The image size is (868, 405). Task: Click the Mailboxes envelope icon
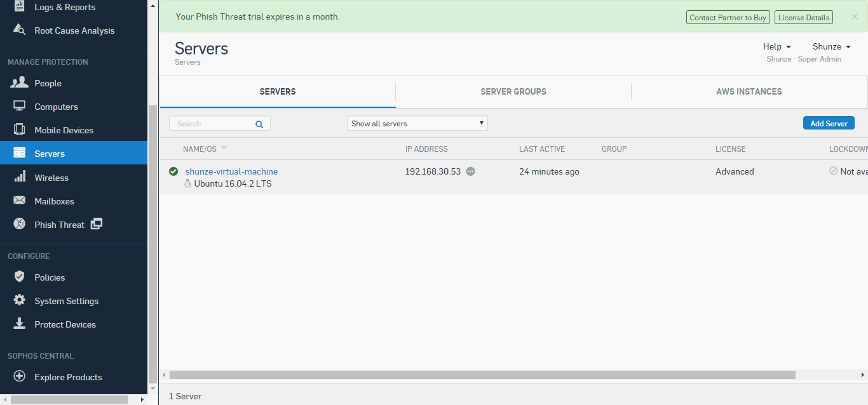(20, 201)
